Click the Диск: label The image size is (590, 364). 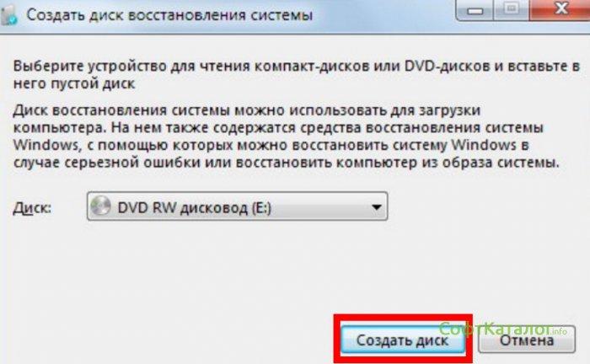[32, 207]
